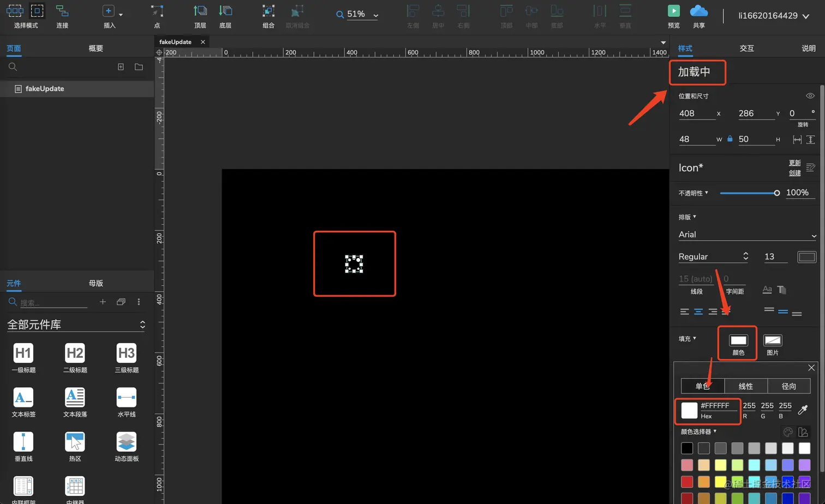
Task: Click the widget library search field
Action: coord(53,302)
